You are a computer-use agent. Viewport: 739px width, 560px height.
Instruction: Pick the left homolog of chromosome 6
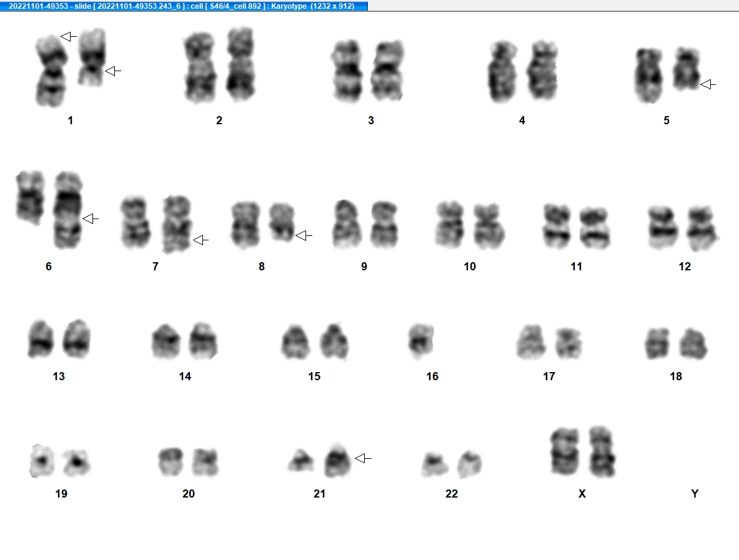pyautogui.click(x=31, y=198)
